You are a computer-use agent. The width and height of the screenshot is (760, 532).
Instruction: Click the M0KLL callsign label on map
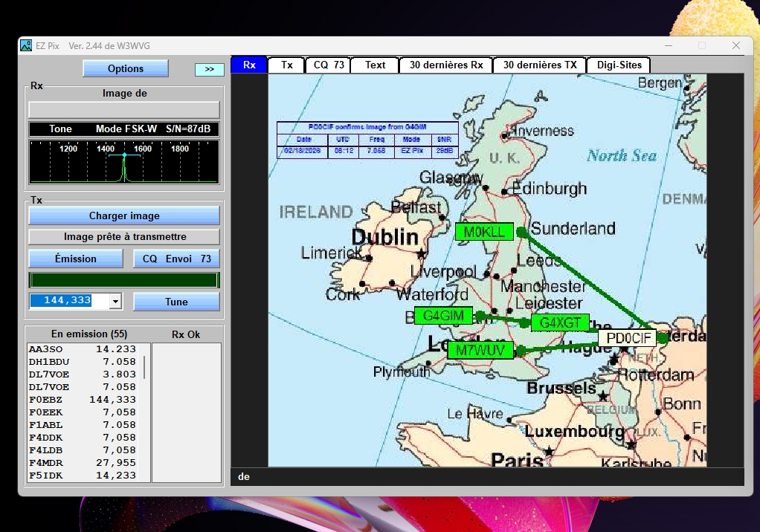click(x=483, y=232)
